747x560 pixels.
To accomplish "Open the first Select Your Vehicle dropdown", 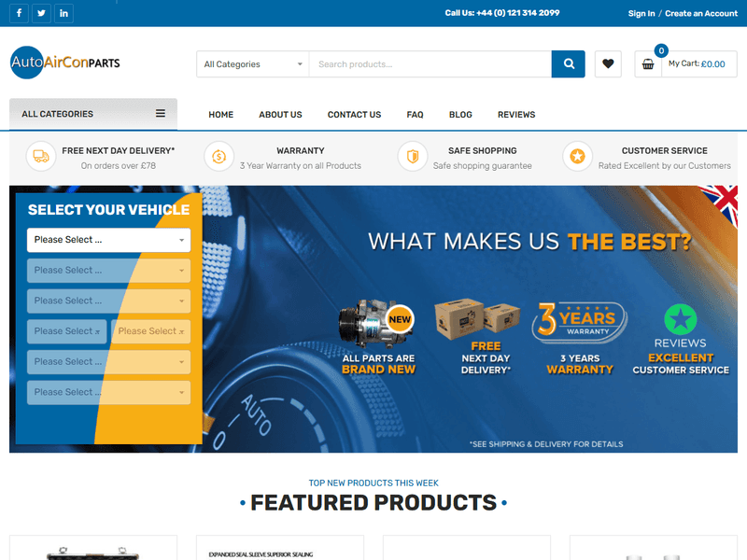I will tap(109, 240).
